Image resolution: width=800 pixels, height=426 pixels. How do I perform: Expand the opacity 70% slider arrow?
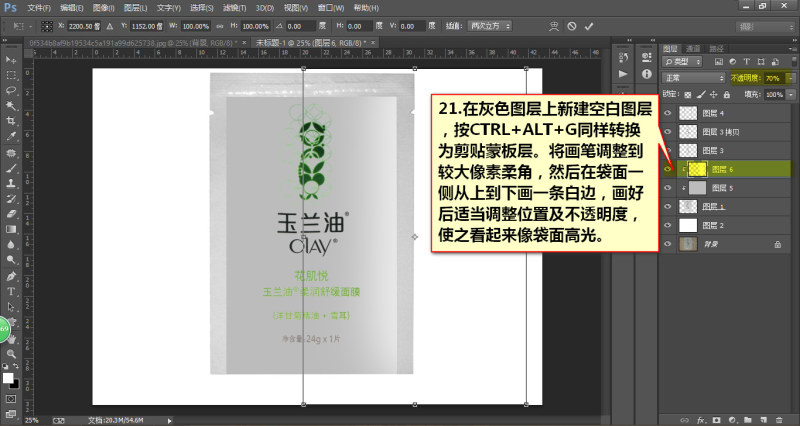coord(790,78)
